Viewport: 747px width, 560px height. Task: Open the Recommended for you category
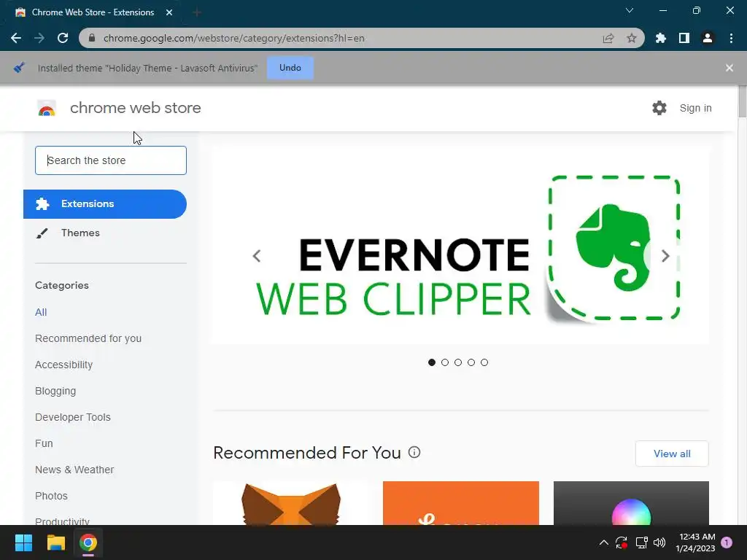point(88,338)
